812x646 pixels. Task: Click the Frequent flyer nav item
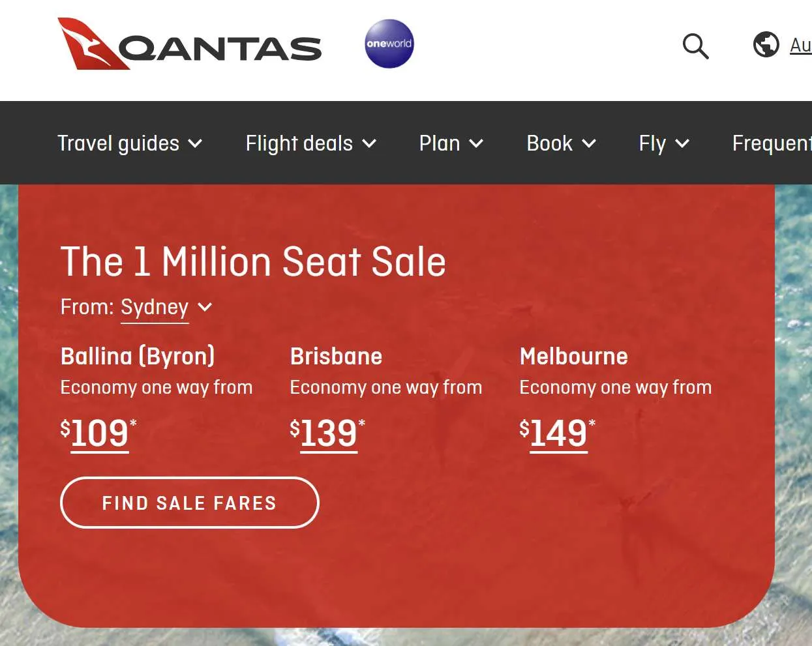pyautogui.click(x=772, y=143)
